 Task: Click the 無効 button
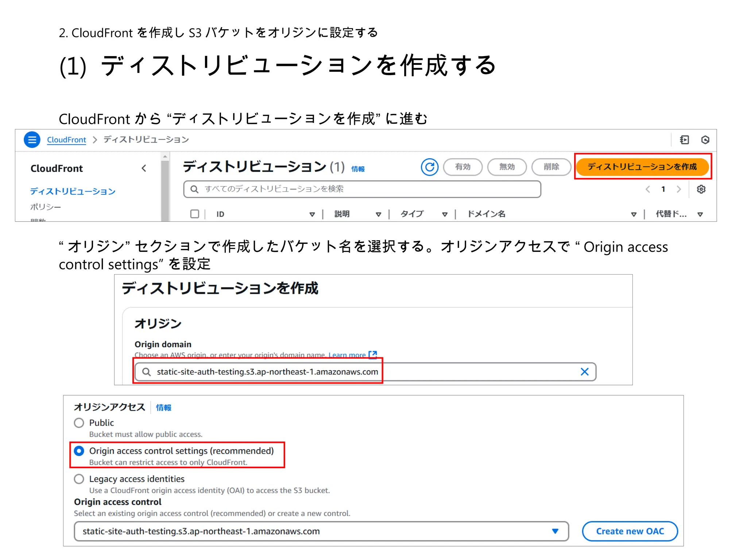[507, 167]
